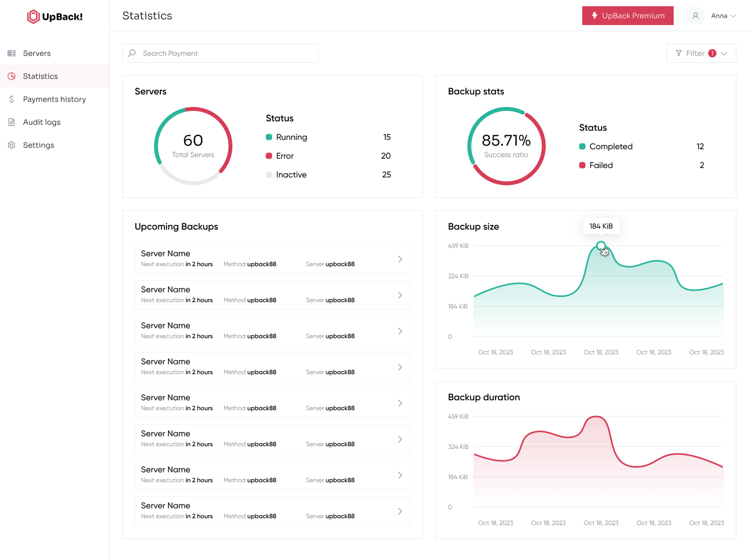Click the Settings gear icon
Viewport: 752px width, 560px height.
click(11, 145)
